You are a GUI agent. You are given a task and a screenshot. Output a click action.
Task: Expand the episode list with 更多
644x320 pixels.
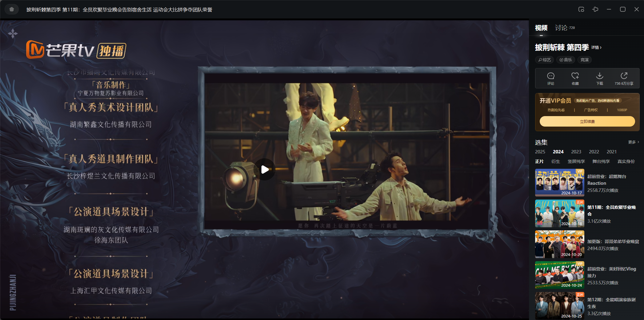coord(634,142)
